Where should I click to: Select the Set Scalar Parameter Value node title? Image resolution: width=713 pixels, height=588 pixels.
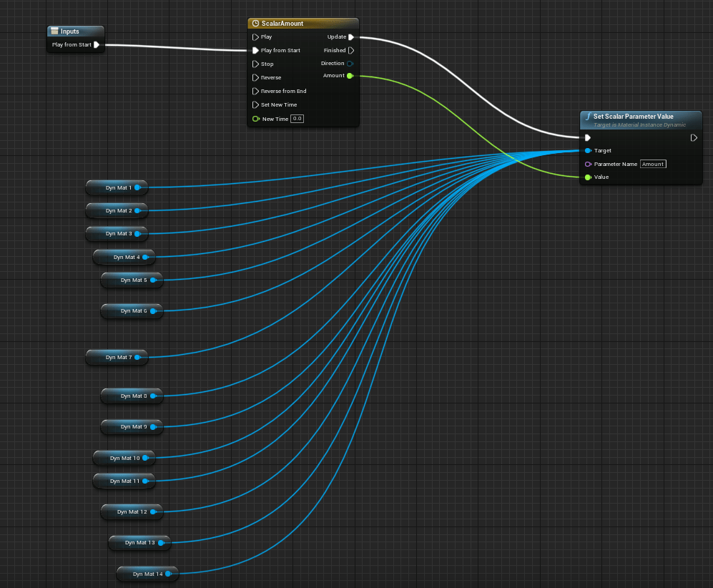pyautogui.click(x=633, y=117)
